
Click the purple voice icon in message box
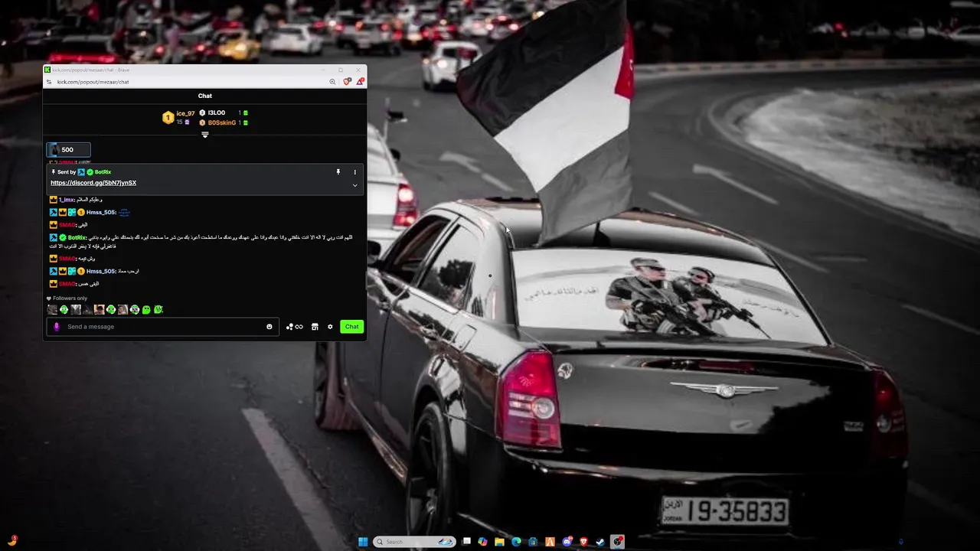click(56, 327)
